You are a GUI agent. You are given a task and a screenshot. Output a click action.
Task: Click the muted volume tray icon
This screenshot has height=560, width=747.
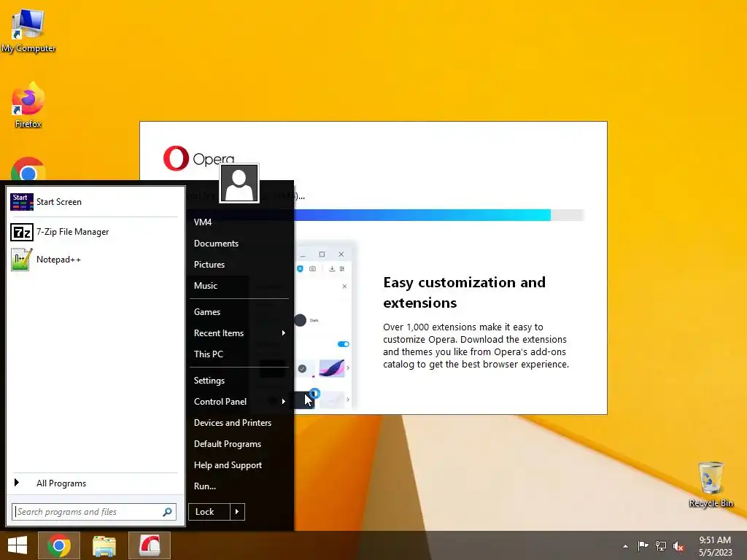[x=678, y=545]
